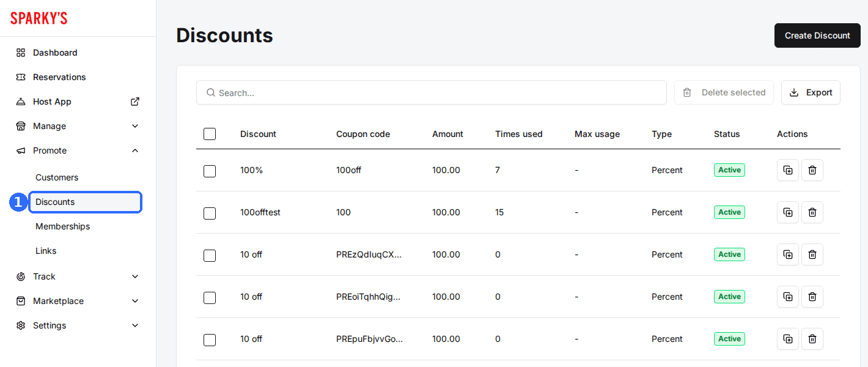Click the Dashboard grid icon
868x367 pixels.
click(21, 53)
